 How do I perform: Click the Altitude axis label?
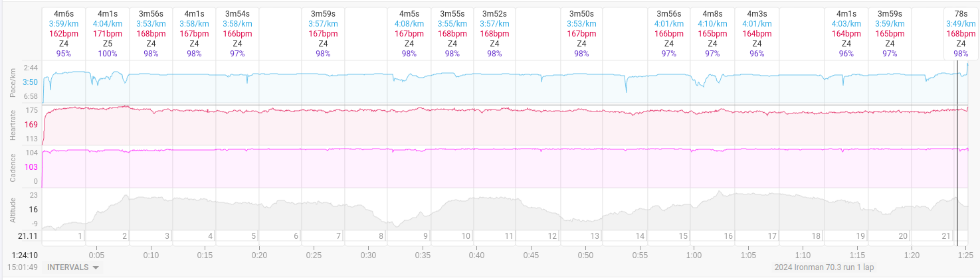12,209
